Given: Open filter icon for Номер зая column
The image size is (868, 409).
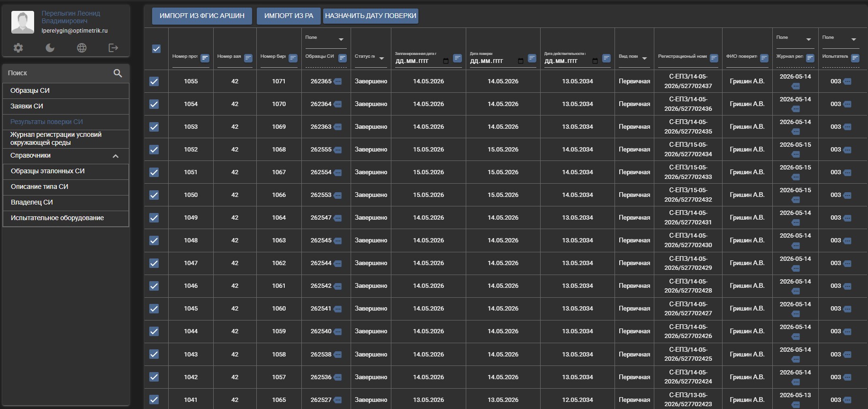Looking at the screenshot, I should 248,58.
